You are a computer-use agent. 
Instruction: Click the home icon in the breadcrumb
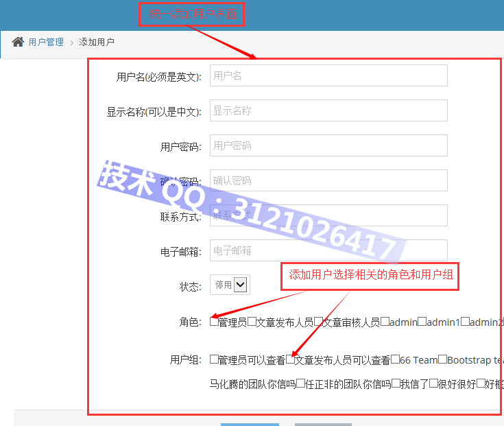[x=18, y=42]
